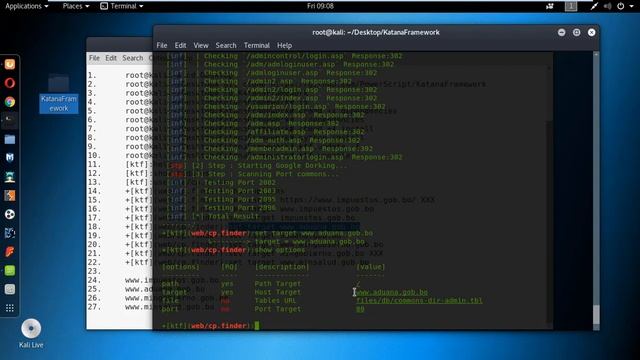Image resolution: width=640 pixels, height=360 pixels.
Task: Click 'Testing Port 2082' line
Action: coord(240,182)
